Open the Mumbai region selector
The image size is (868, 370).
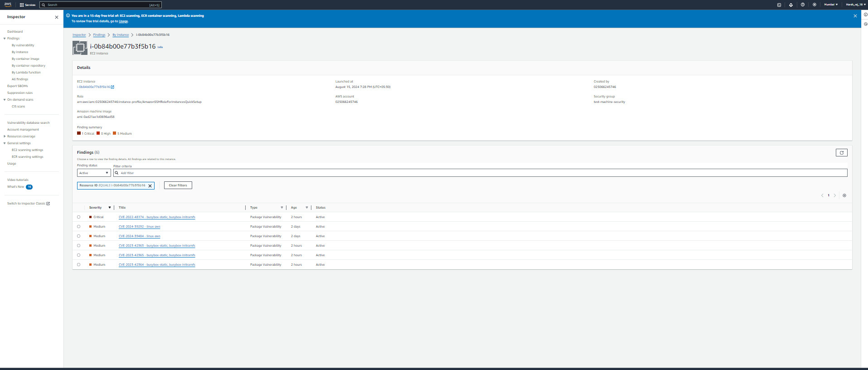pyautogui.click(x=830, y=5)
